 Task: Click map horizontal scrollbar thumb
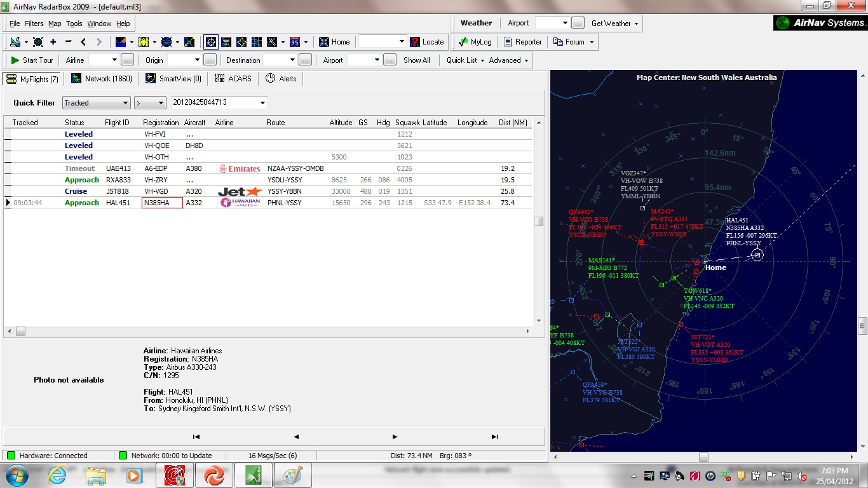(x=703, y=457)
